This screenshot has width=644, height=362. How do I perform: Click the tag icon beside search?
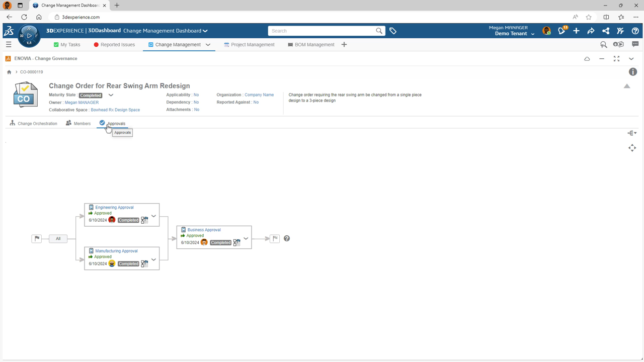pyautogui.click(x=393, y=31)
